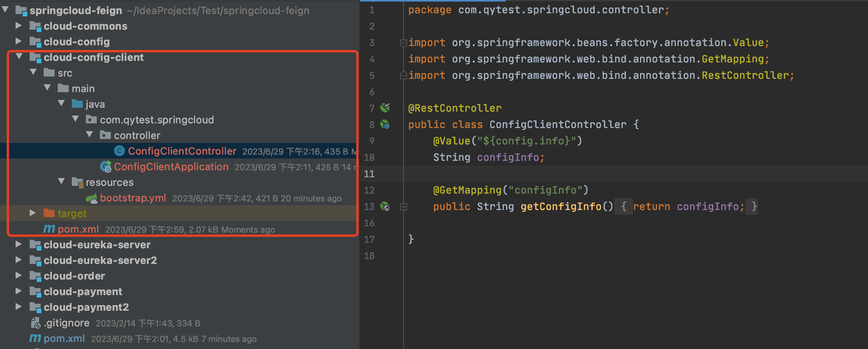Open the .gitignore file
Image resolution: width=868 pixels, height=349 pixels.
[x=67, y=323]
